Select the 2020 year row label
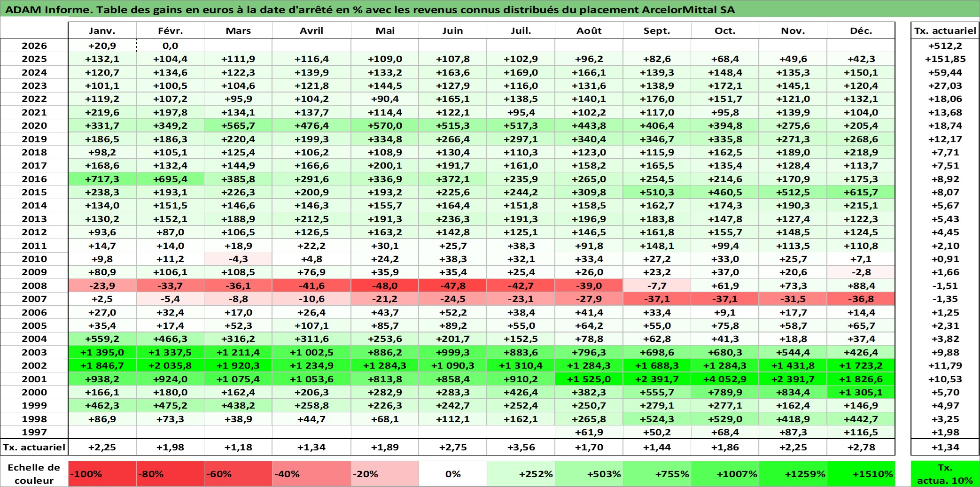Viewport: 980px width, 487px height. (x=34, y=125)
